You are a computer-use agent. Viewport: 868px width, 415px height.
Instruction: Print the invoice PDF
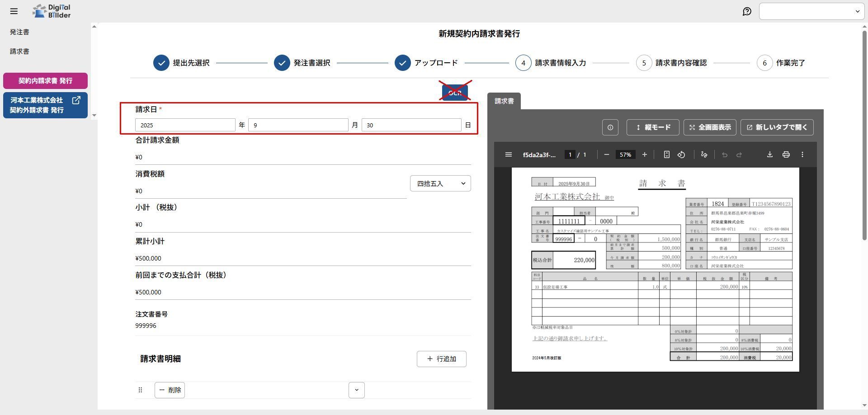tap(786, 155)
